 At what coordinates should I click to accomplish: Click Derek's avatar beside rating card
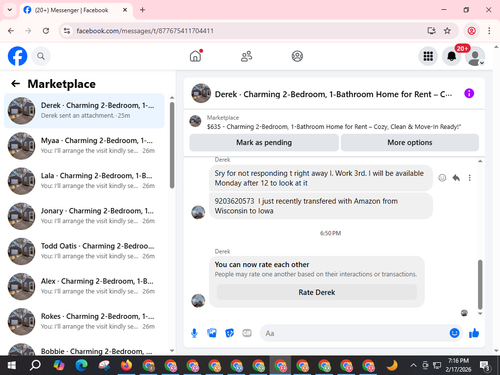[x=198, y=301]
